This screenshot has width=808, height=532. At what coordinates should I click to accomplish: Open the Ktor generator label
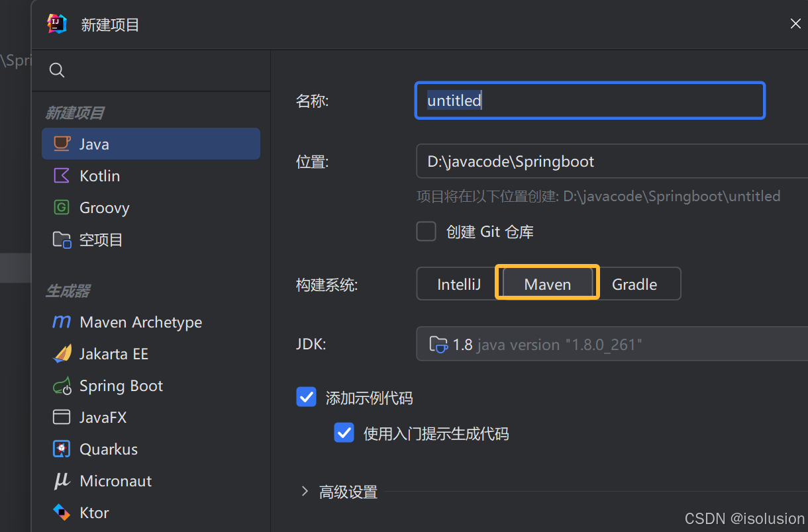pos(94,512)
